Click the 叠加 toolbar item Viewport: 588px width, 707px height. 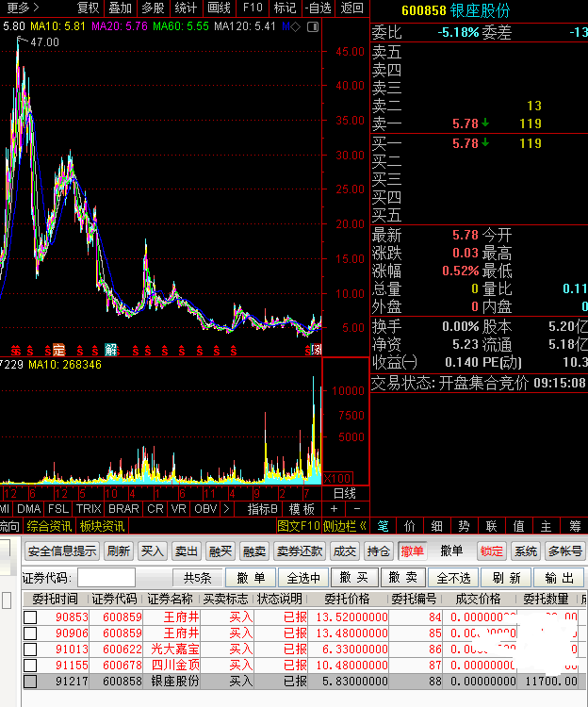121,8
